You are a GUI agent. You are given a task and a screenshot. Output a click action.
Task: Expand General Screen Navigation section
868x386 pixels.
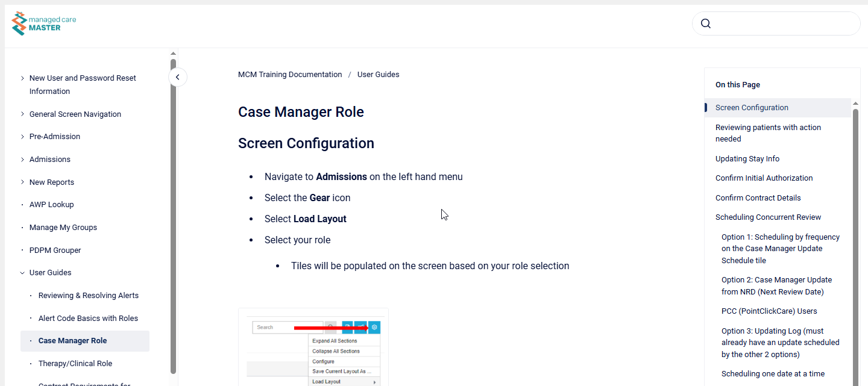pyautogui.click(x=22, y=114)
